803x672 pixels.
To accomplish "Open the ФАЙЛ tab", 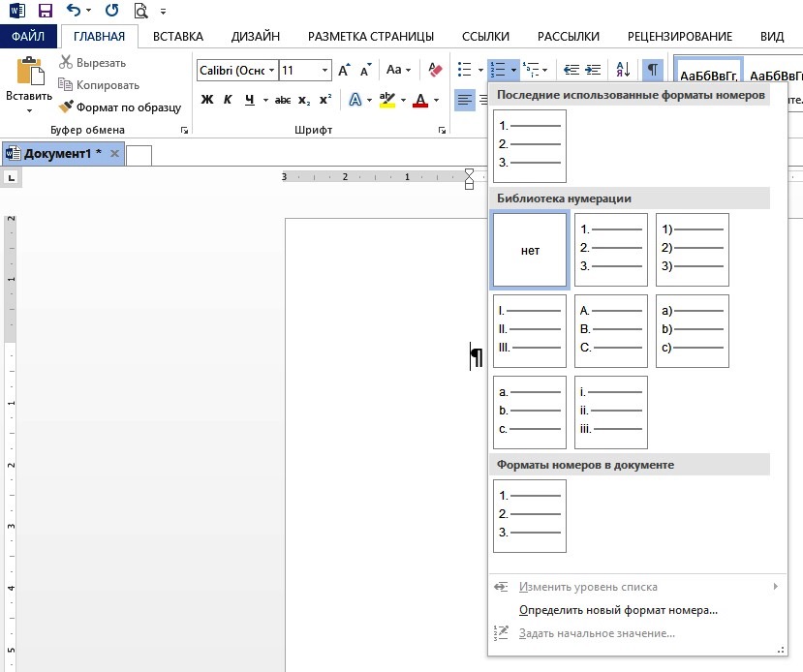I will coord(28,37).
